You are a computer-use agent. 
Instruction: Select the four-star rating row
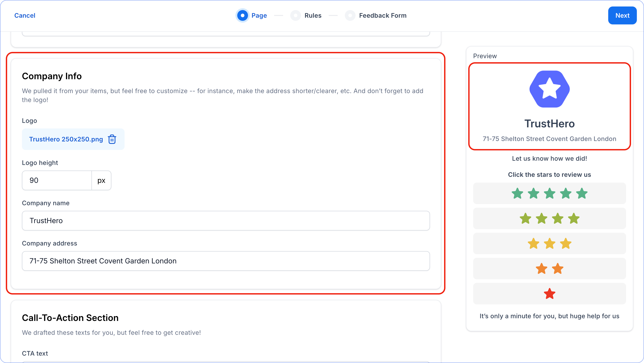pyautogui.click(x=549, y=218)
